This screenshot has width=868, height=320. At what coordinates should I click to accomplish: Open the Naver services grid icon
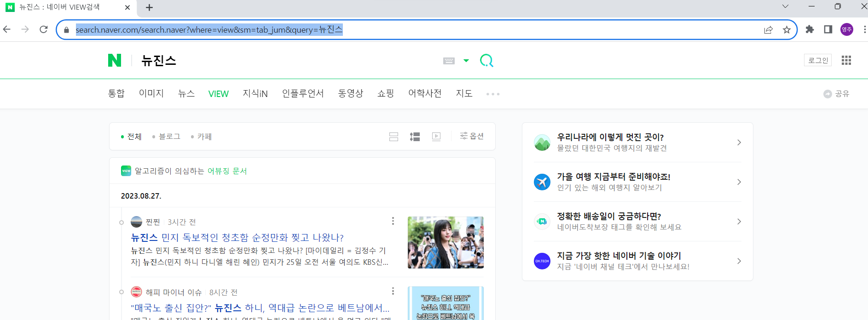(846, 60)
